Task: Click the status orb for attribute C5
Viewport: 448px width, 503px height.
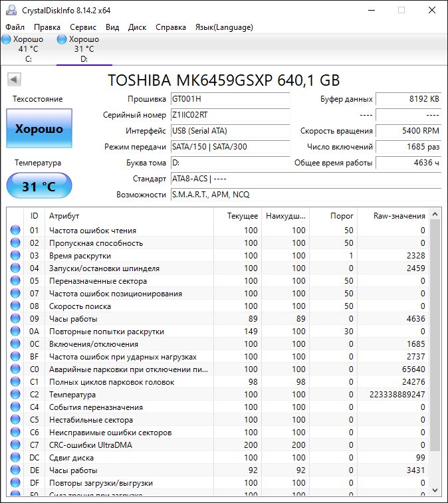Action: pos(15,419)
